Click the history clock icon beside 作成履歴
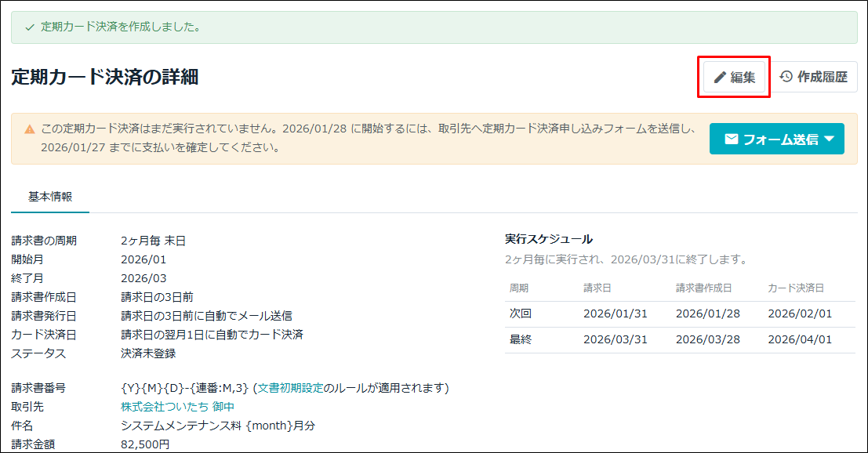The height and width of the screenshot is (453, 868). (786, 77)
